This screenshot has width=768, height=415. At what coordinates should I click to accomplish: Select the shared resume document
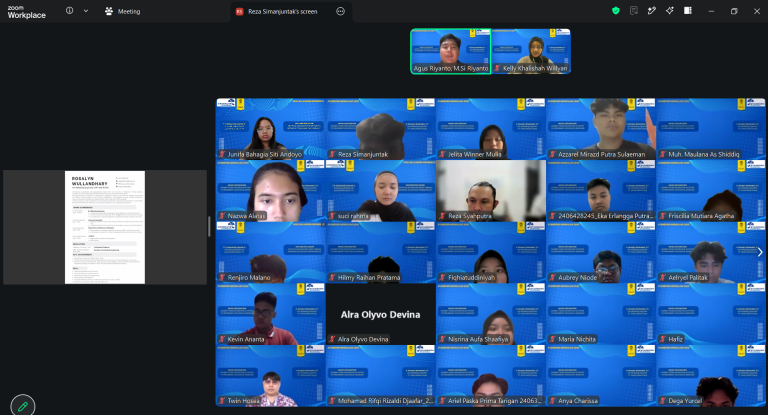click(x=105, y=227)
